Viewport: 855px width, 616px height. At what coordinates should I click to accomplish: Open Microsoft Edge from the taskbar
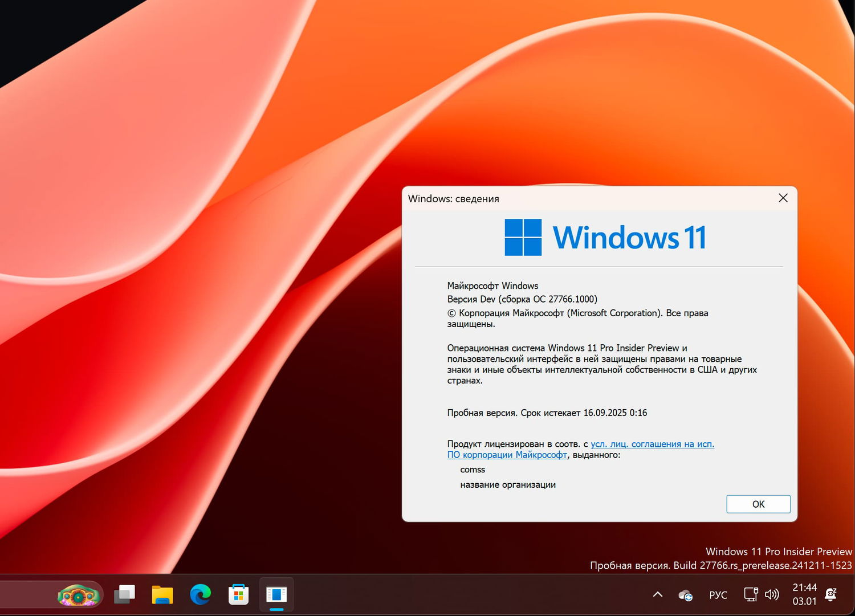[200, 594]
